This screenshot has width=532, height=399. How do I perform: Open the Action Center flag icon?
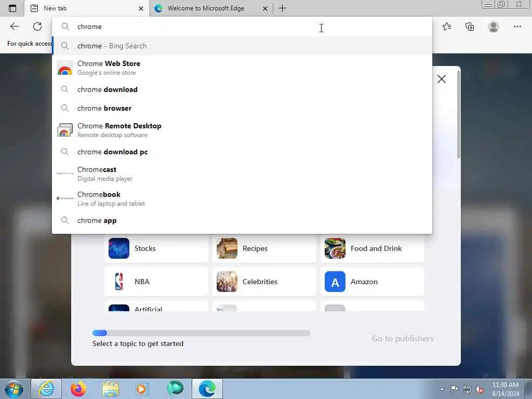pyautogui.click(x=454, y=389)
